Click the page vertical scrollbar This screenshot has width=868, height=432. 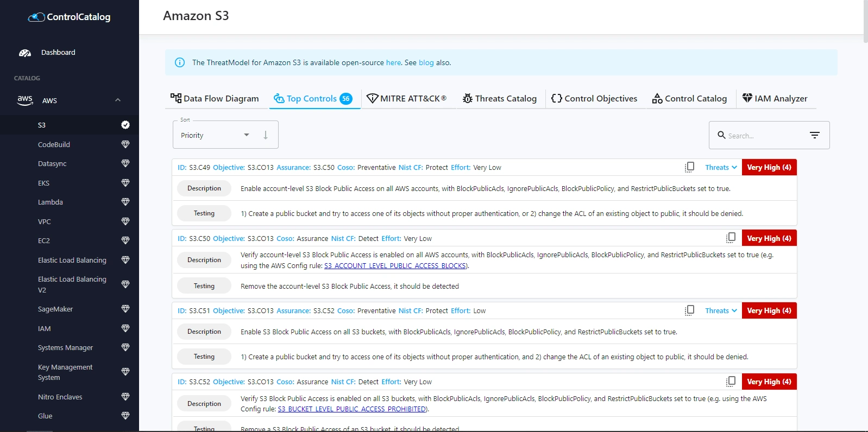[x=865, y=22]
